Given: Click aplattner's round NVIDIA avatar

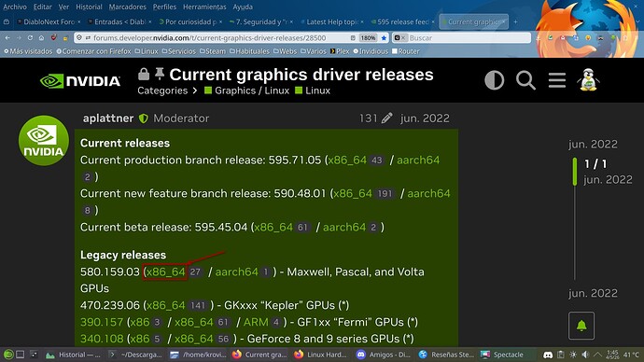Looking at the screenshot, I should click(x=44, y=140).
